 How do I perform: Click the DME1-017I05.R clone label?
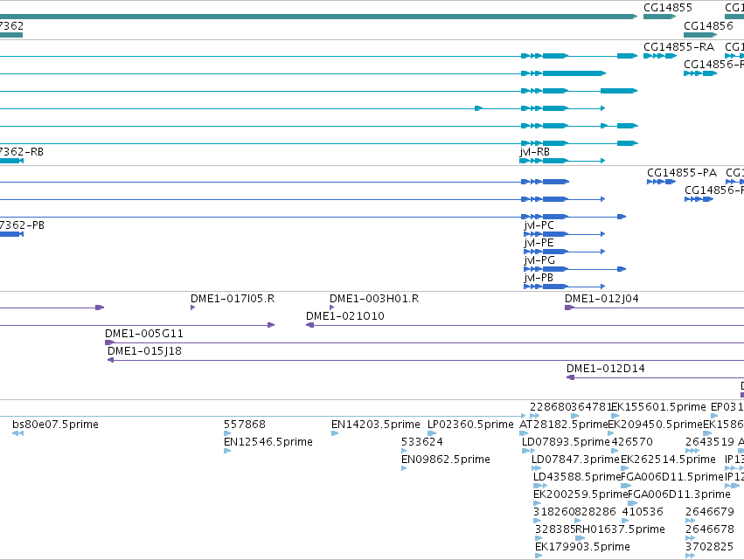(x=233, y=299)
